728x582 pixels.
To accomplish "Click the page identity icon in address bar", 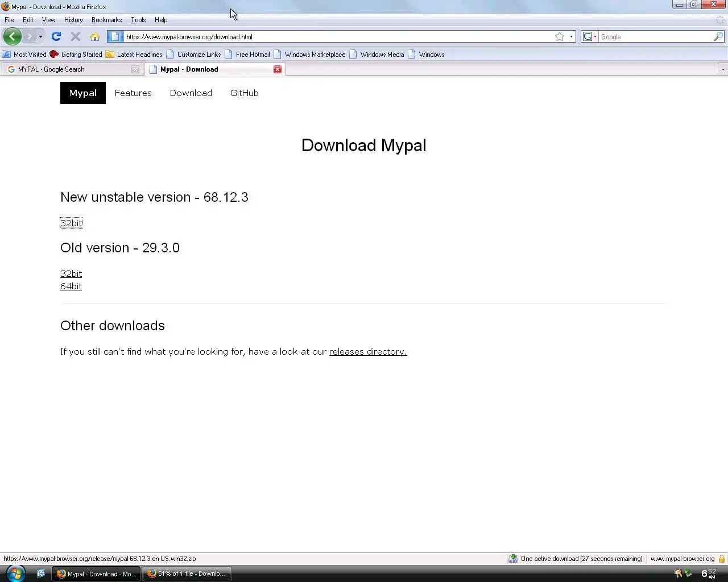I will click(115, 36).
